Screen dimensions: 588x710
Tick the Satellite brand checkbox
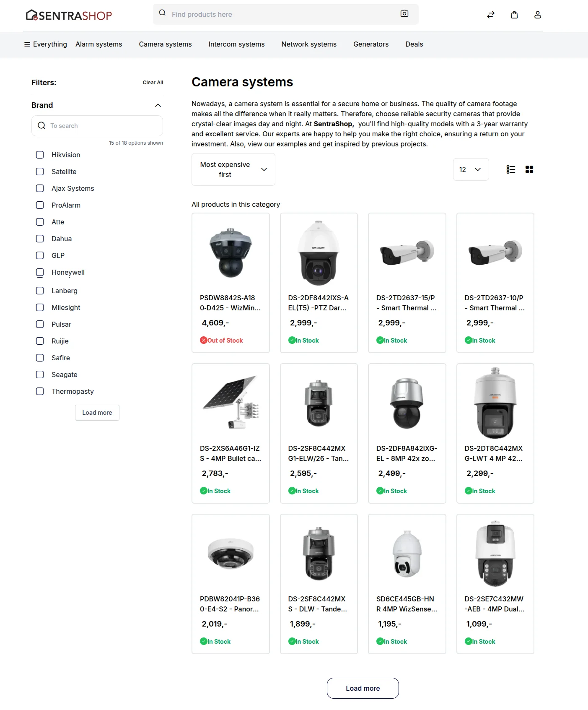pyautogui.click(x=40, y=172)
